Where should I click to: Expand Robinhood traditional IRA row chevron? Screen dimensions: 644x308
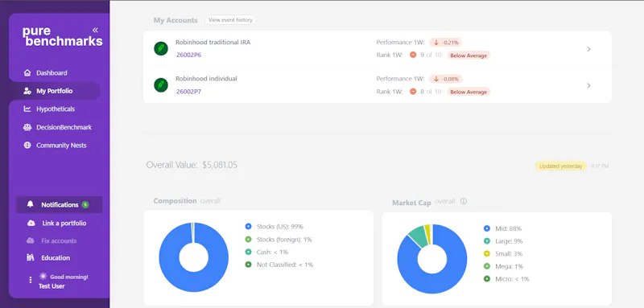(x=588, y=49)
